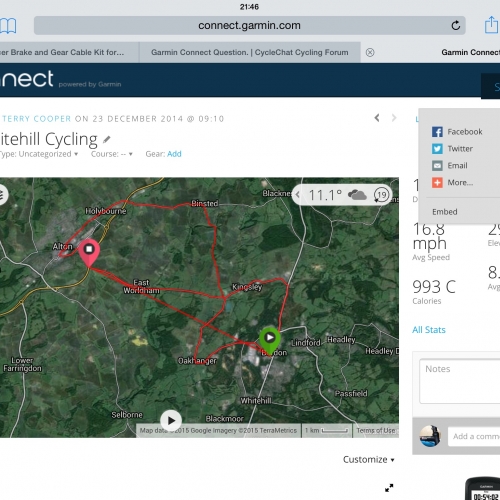Screen dimensions: 500x500
Task: Share activity via Email
Action: [450, 166]
